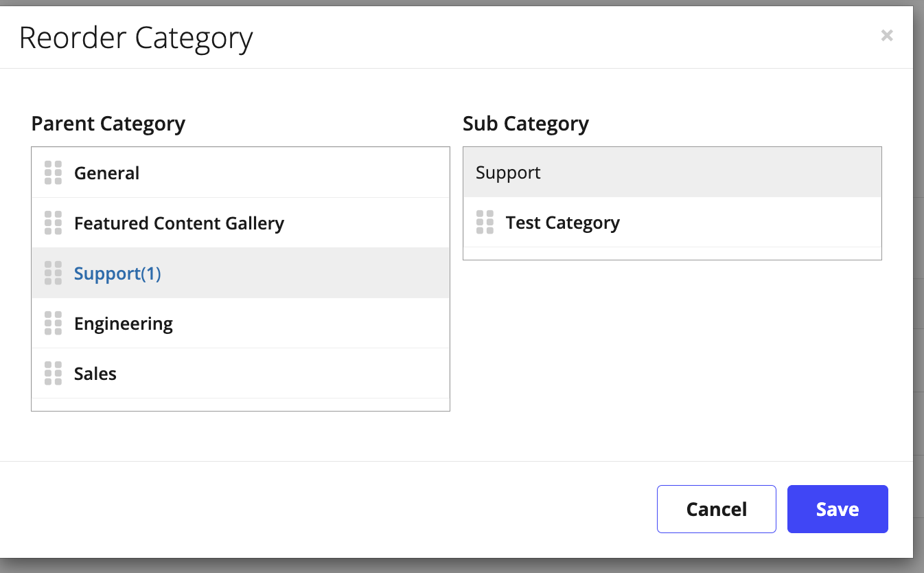Select the Engineering parent category
The image size is (924, 573).
point(240,324)
